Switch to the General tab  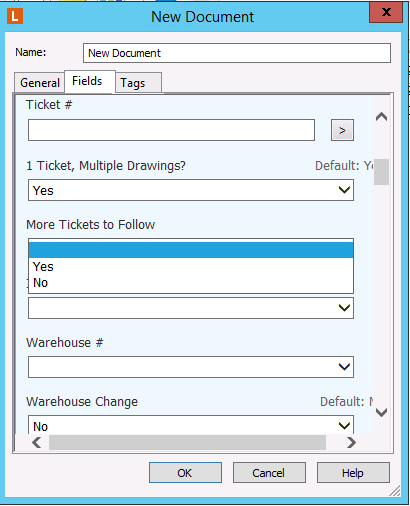(40, 82)
